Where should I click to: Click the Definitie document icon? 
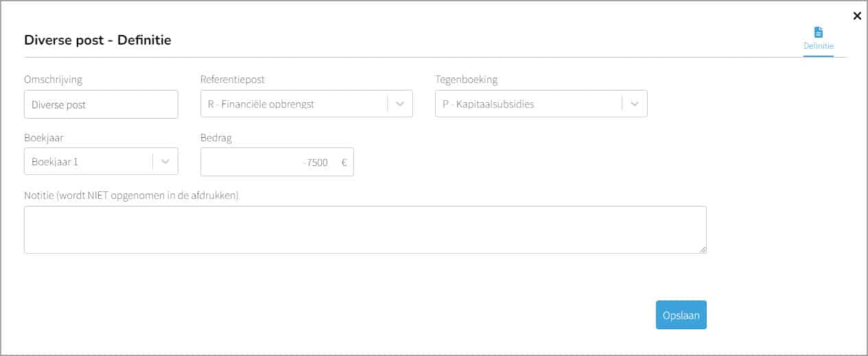pos(818,32)
